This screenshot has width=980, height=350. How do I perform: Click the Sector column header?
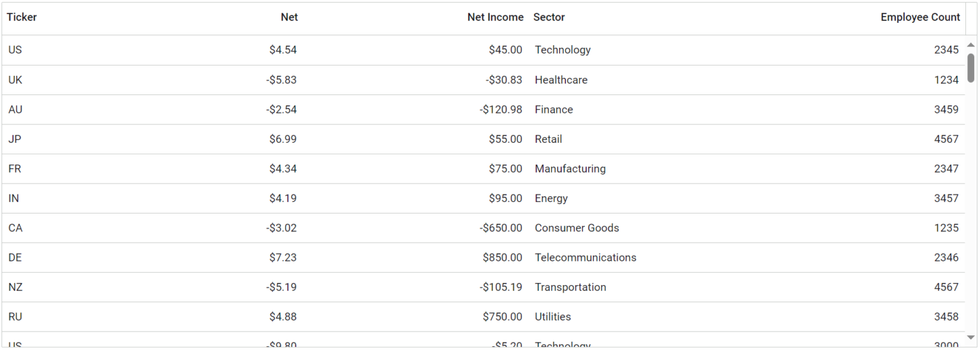coord(549,17)
